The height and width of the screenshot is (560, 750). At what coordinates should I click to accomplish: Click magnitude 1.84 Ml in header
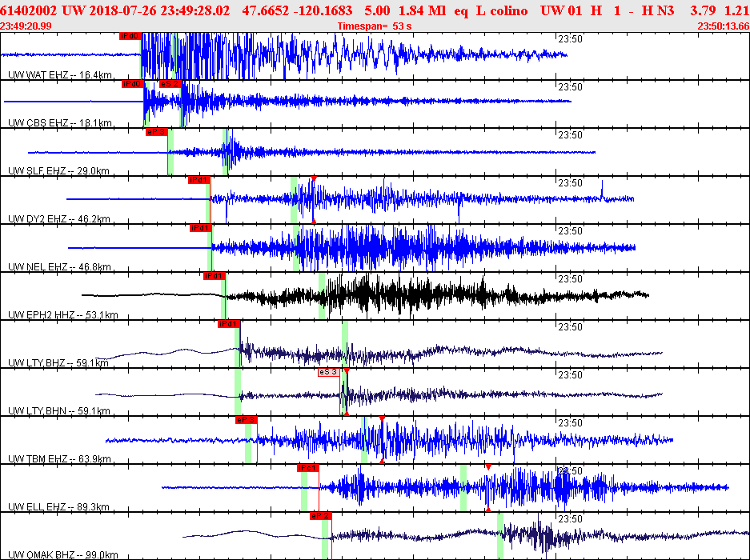[422, 10]
